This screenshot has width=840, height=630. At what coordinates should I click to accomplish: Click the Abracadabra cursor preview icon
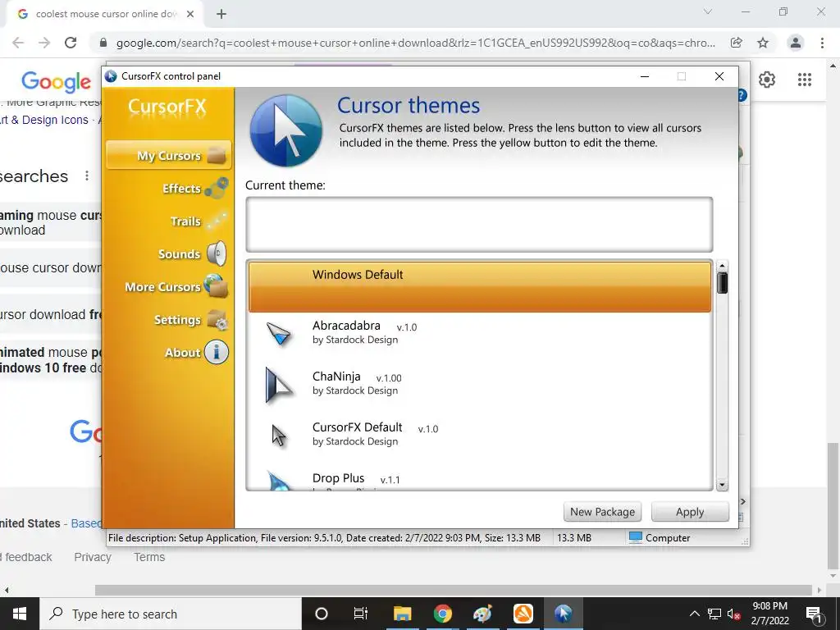click(279, 334)
